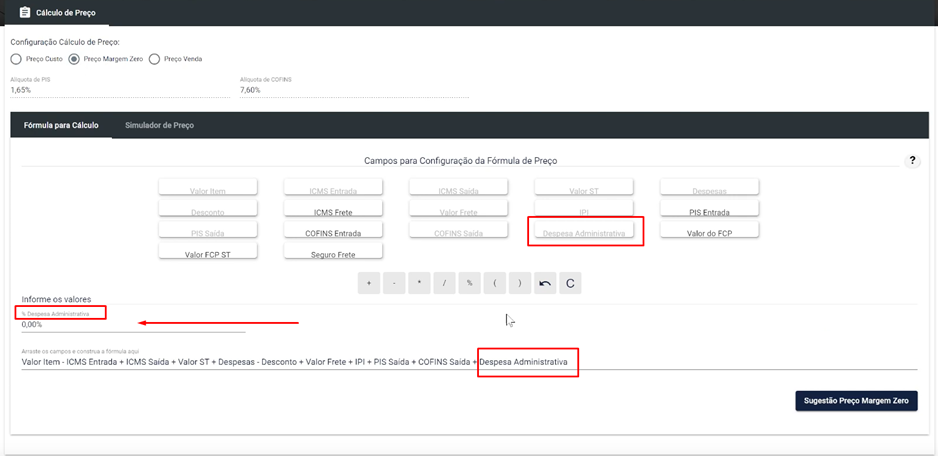Click the Cálculo de Preço clipboard icon

(x=25, y=12)
